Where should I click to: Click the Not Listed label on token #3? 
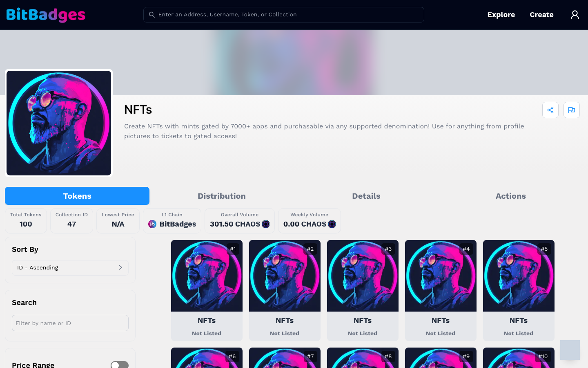click(363, 333)
